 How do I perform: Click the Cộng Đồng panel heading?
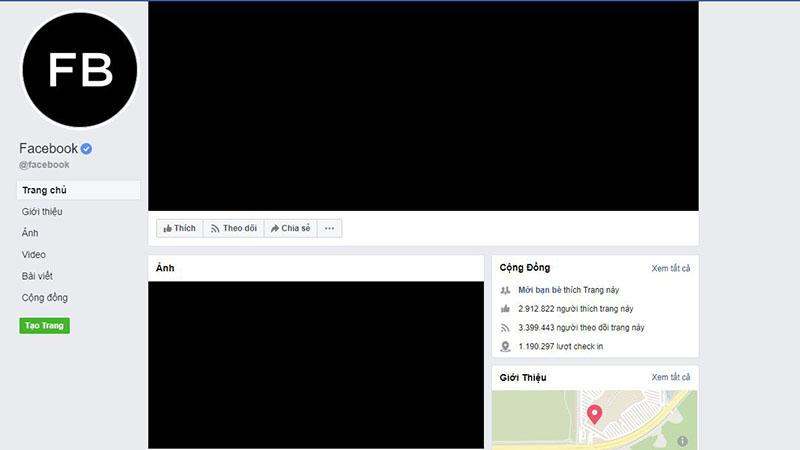(x=524, y=267)
